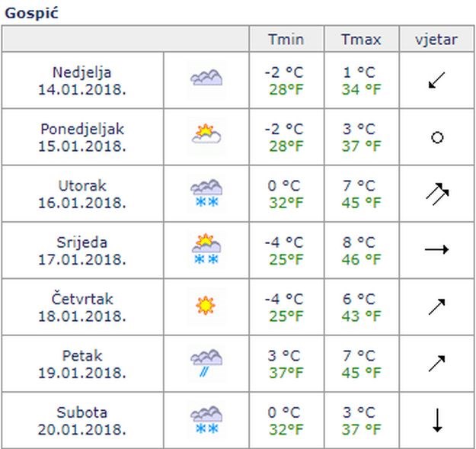Click the calm wind circle for Ponedjeljak
Screen dimensions: 476x449
point(437,137)
